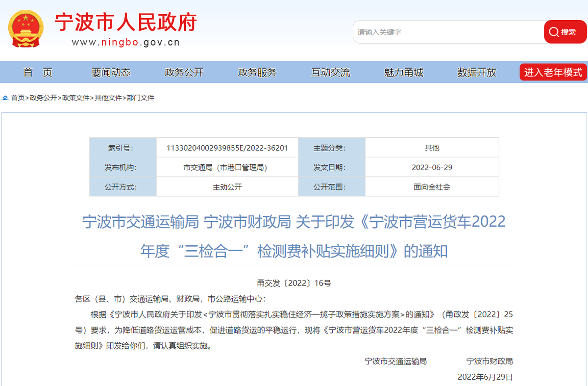Open the 要闻动态 navigation item
The height and width of the screenshot is (386, 588).
pyautogui.click(x=111, y=73)
